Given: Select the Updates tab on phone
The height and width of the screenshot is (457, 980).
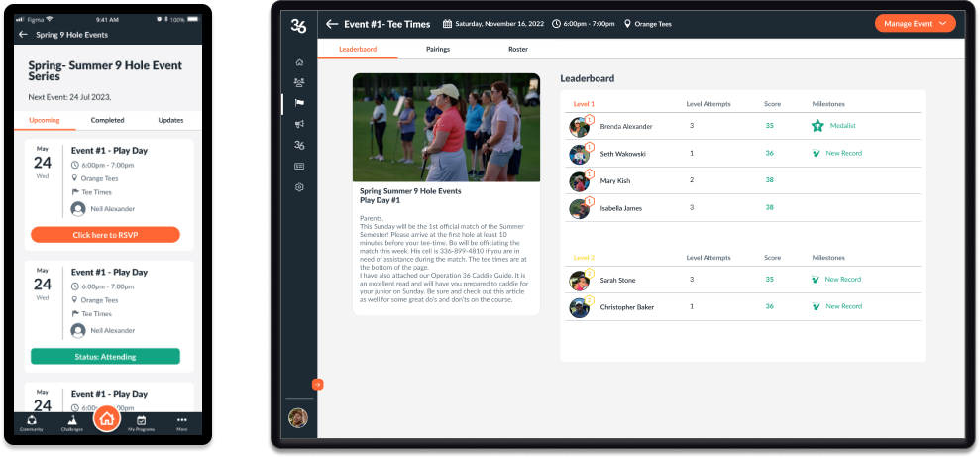Looking at the screenshot, I should (170, 120).
